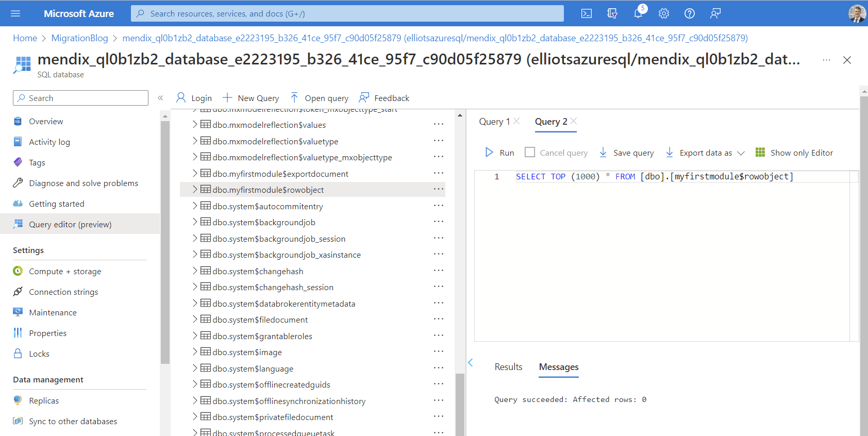
Task: Select dbo.system$privatefiledocument table row
Action: point(312,416)
